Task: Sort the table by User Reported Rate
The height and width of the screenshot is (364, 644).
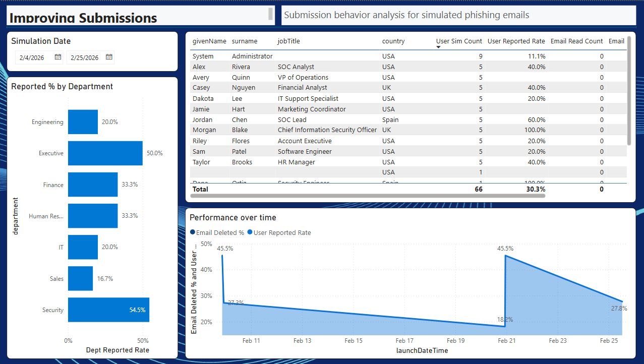Action: point(516,41)
